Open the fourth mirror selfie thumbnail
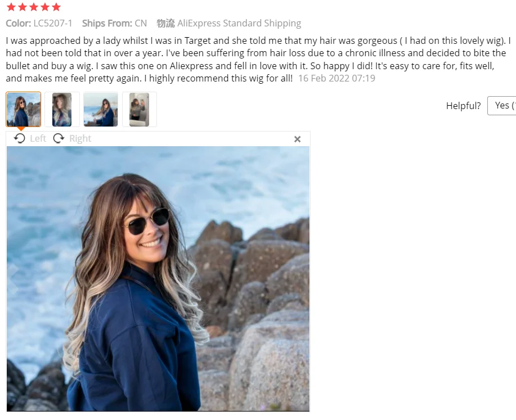Screen dimensions: 516x420 [x=139, y=109]
